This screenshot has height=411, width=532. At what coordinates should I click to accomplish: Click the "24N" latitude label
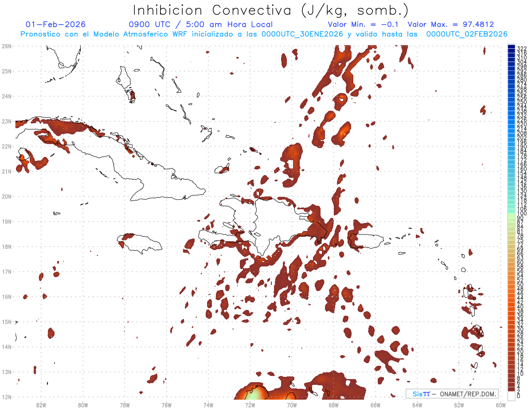[7, 96]
